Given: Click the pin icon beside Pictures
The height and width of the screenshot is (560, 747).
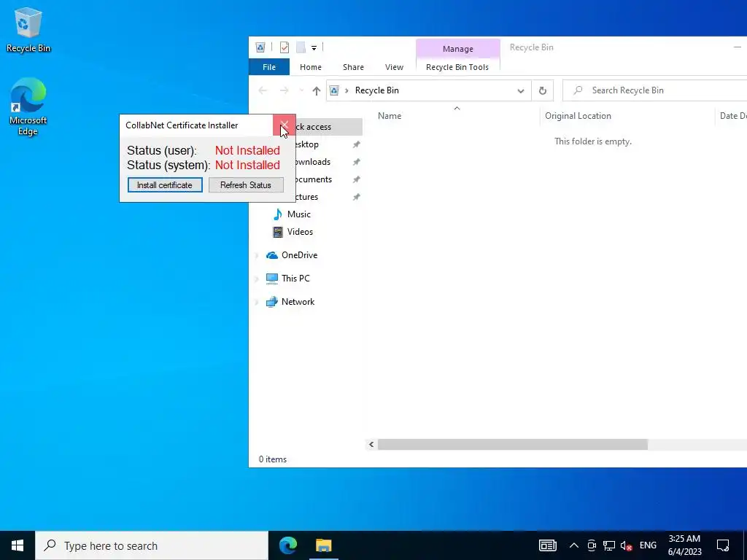Looking at the screenshot, I should coord(356,197).
